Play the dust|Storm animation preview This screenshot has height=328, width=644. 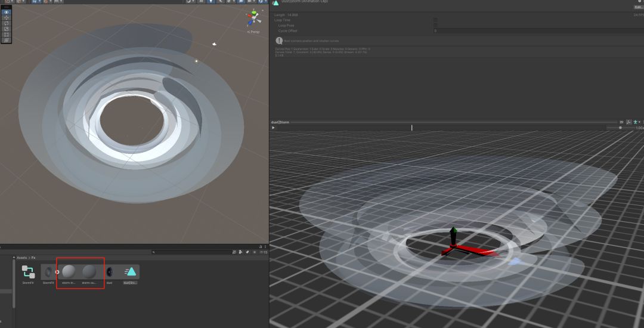coord(274,128)
